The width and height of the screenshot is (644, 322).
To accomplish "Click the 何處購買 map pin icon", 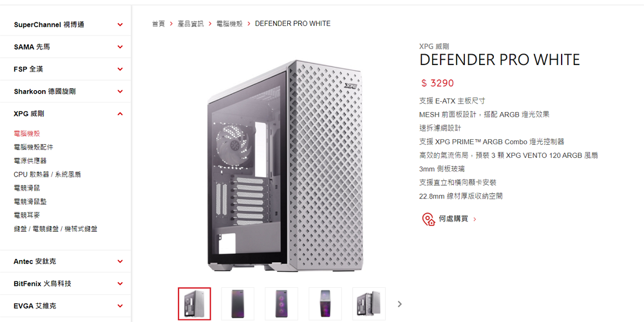I will (428, 220).
